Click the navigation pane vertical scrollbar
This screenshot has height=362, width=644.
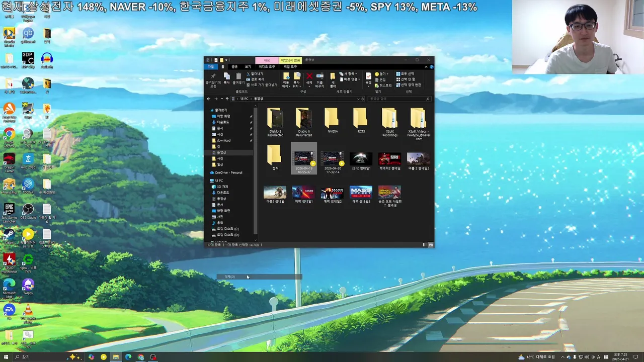(x=256, y=171)
